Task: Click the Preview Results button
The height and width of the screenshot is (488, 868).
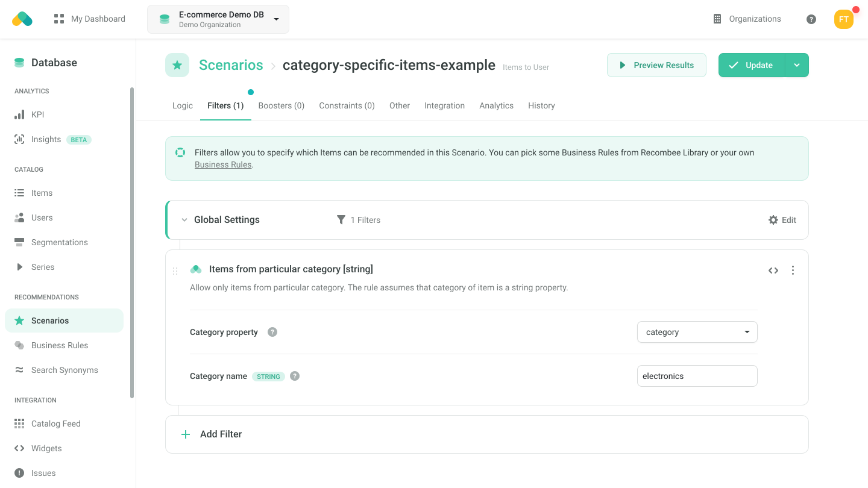Action: click(656, 65)
